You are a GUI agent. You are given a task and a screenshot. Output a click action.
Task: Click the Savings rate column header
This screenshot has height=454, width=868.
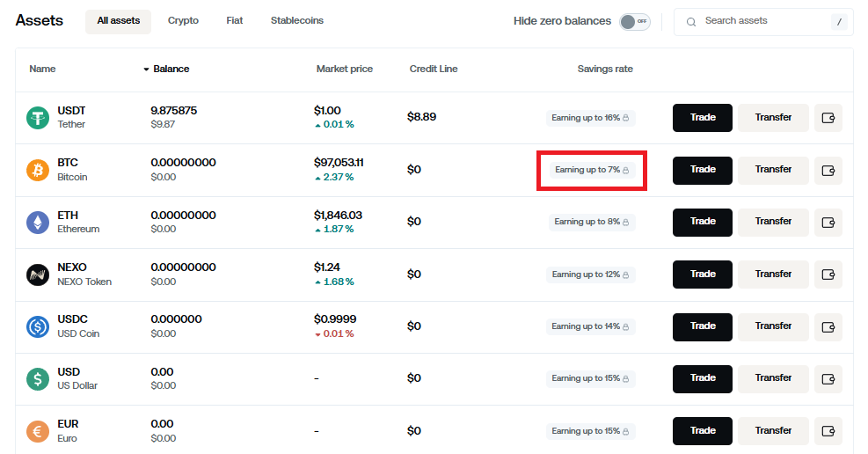(x=605, y=70)
